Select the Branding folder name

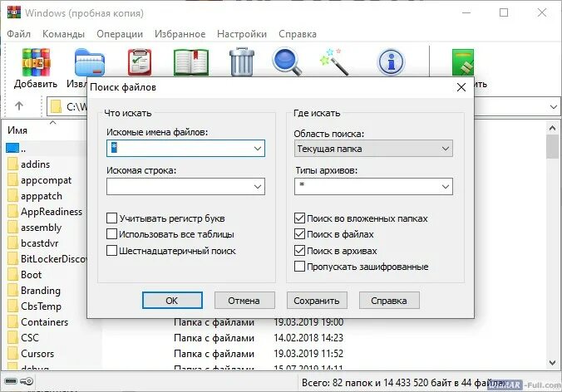click(x=41, y=291)
